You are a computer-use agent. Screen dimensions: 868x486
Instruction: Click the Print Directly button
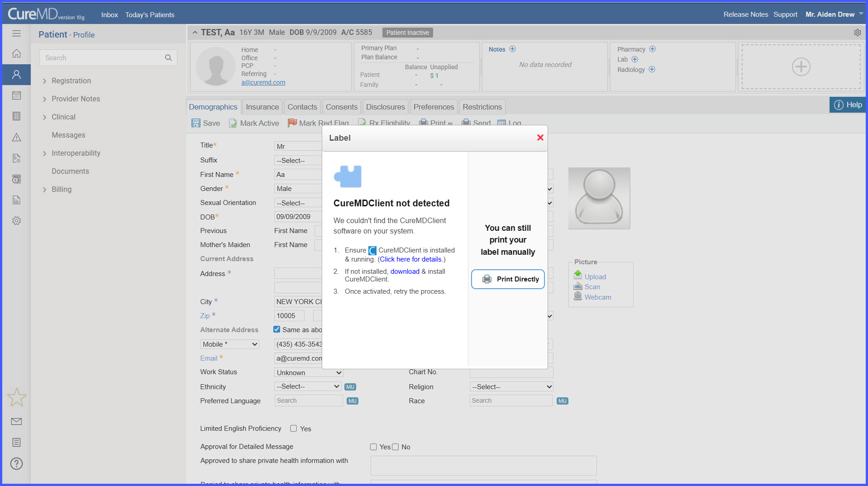click(508, 279)
